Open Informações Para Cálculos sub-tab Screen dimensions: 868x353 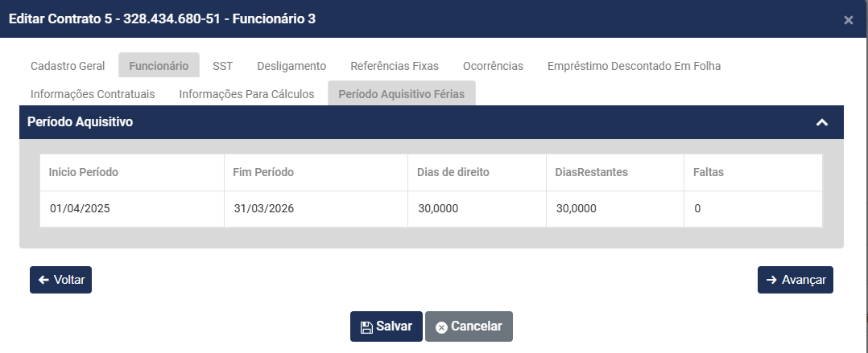pos(246,94)
